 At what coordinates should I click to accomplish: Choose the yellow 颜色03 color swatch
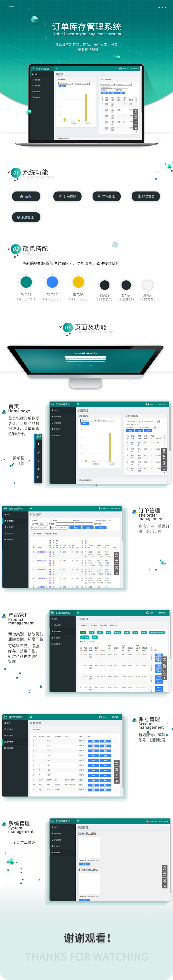[x=78, y=282]
